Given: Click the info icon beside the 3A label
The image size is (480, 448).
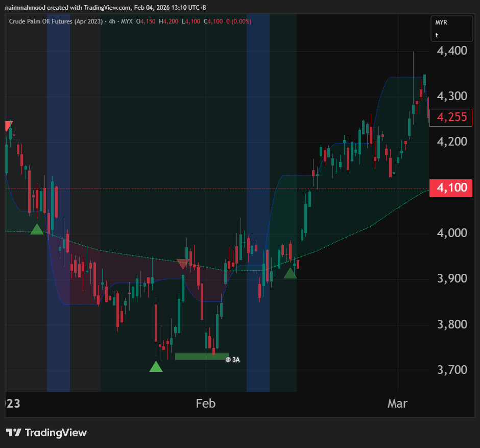Looking at the screenshot, I should pos(228,359).
